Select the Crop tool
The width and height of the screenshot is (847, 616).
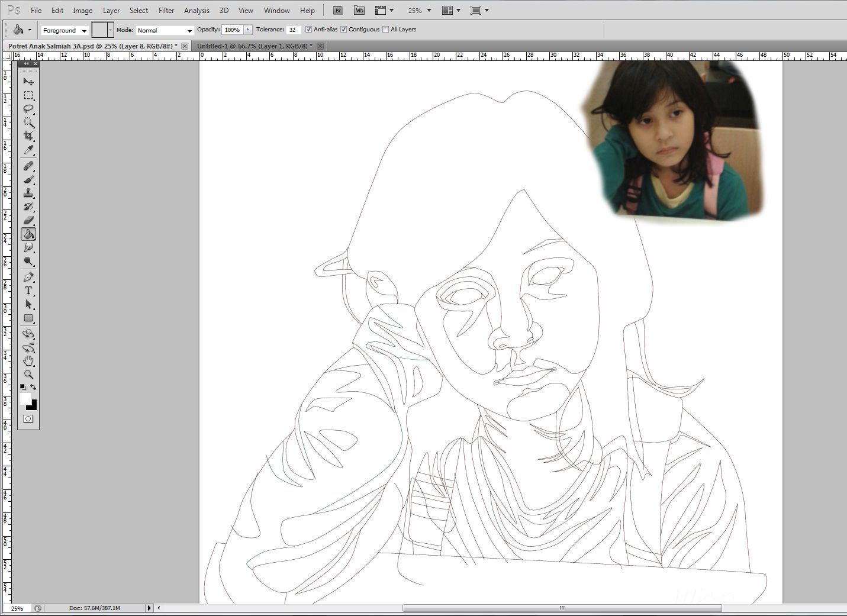pos(28,136)
